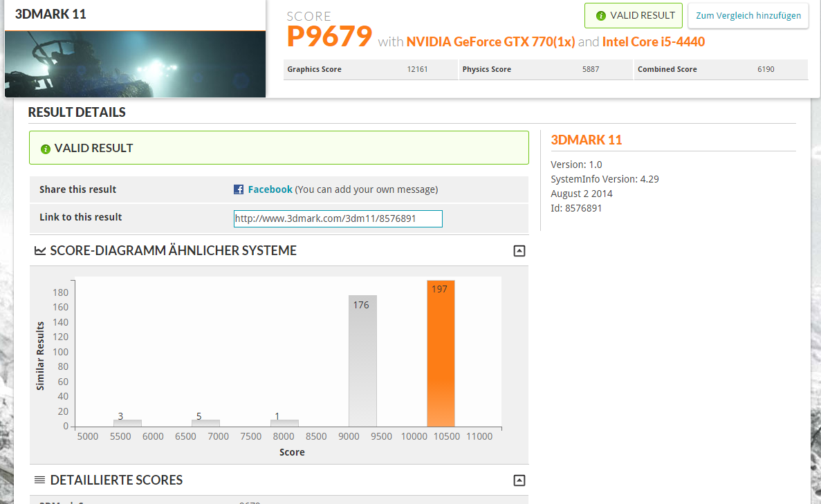Click the green info icon in header VALID RESULT

[x=601, y=16]
